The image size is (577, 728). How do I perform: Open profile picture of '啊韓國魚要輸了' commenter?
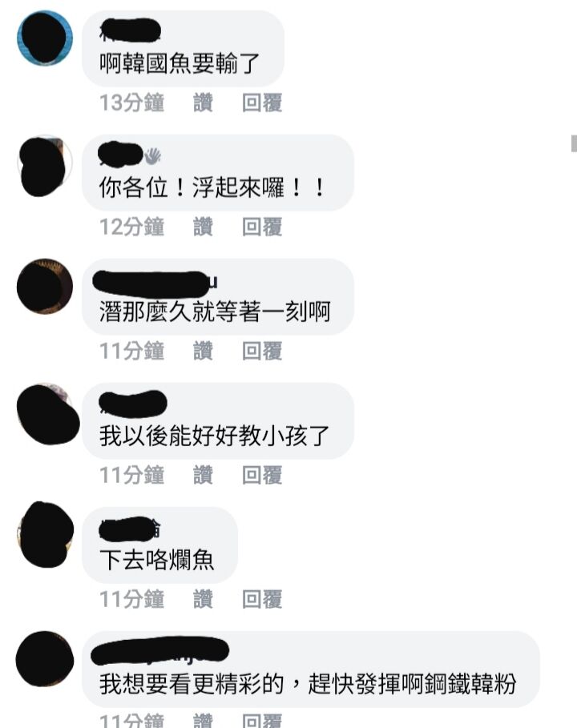pos(45,38)
